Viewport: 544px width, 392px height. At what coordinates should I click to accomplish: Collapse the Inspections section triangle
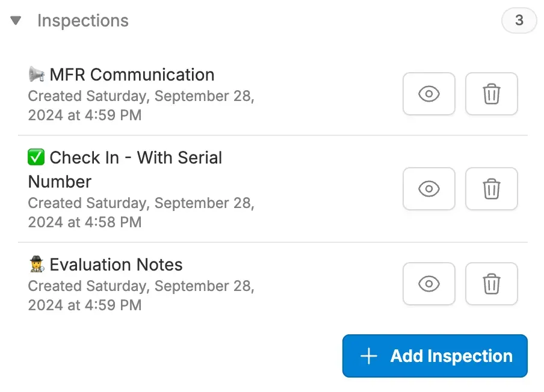pos(16,21)
